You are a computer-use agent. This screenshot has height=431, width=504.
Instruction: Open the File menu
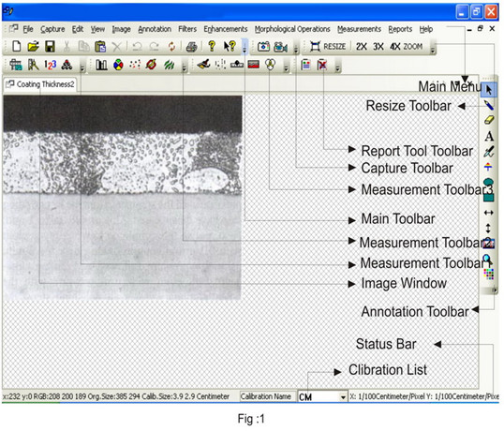[x=28, y=29]
